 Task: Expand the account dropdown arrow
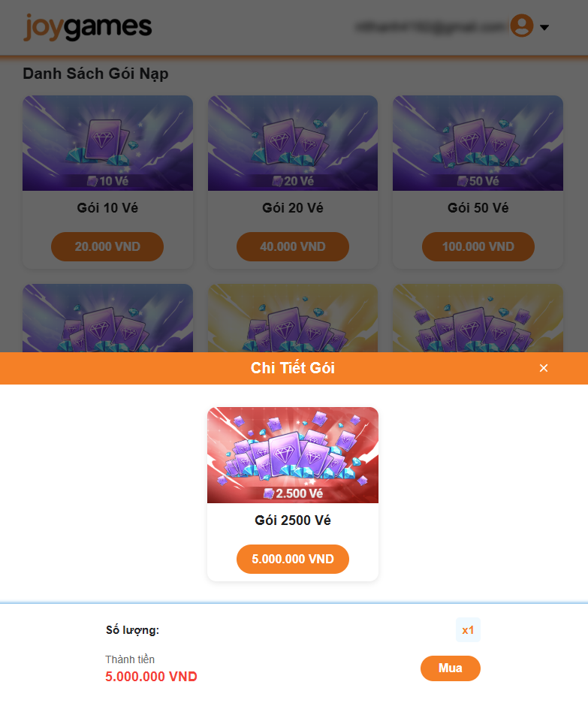[544, 27]
